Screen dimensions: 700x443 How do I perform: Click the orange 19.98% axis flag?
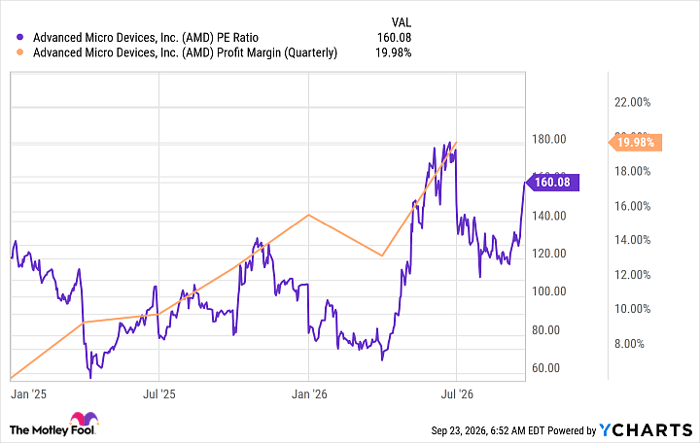click(x=635, y=142)
